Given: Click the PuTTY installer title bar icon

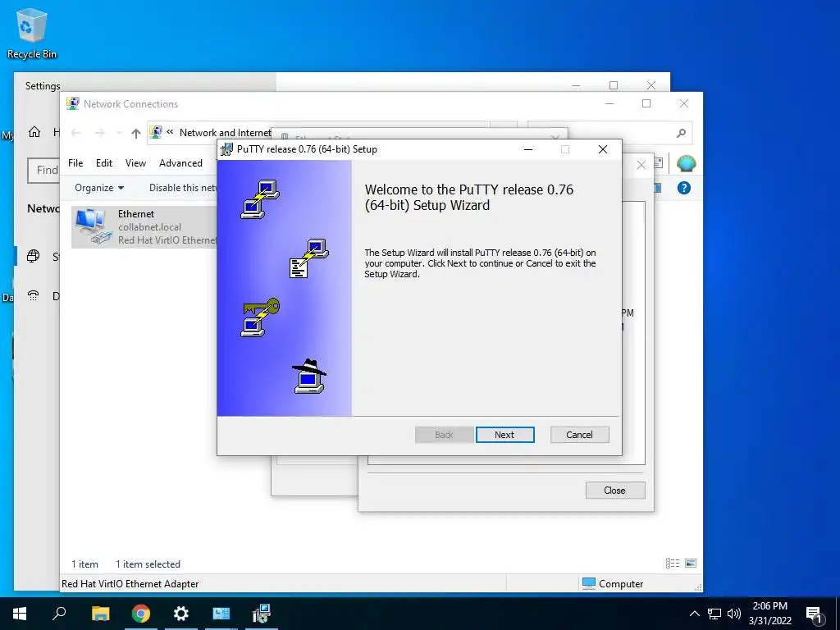Looking at the screenshot, I should coord(226,149).
